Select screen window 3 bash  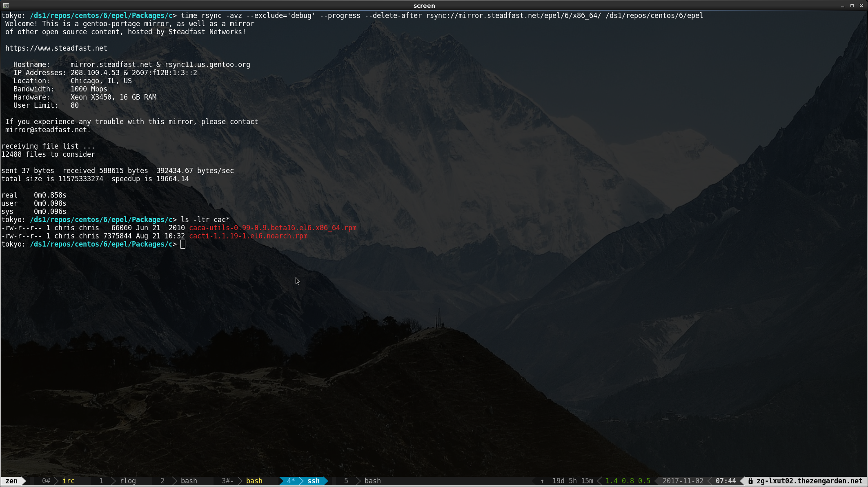tap(254, 481)
